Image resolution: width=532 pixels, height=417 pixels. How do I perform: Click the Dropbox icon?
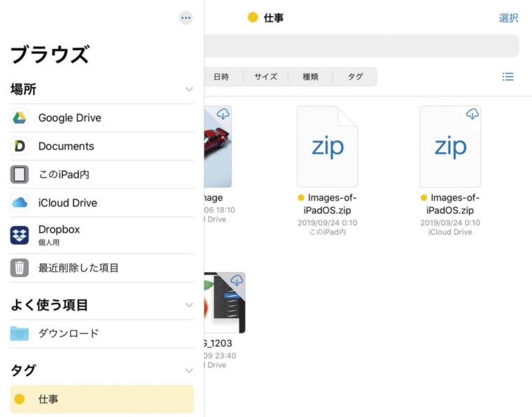[x=20, y=235]
